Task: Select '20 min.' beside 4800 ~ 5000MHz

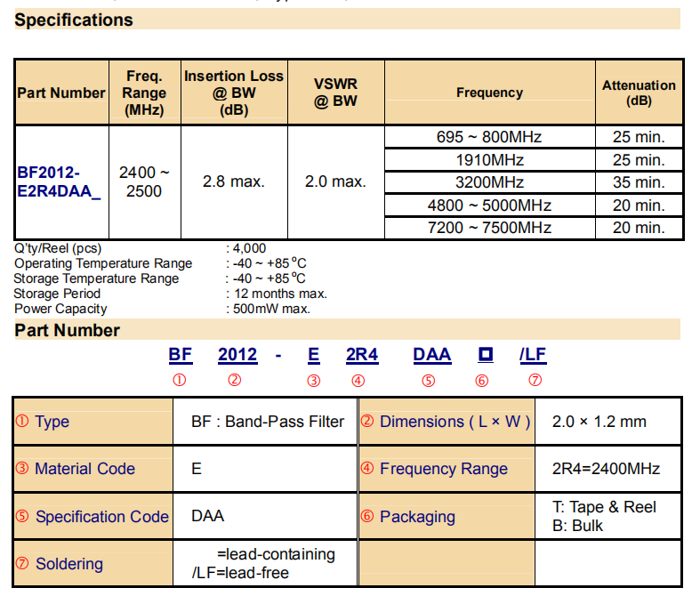Action: [639, 205]
